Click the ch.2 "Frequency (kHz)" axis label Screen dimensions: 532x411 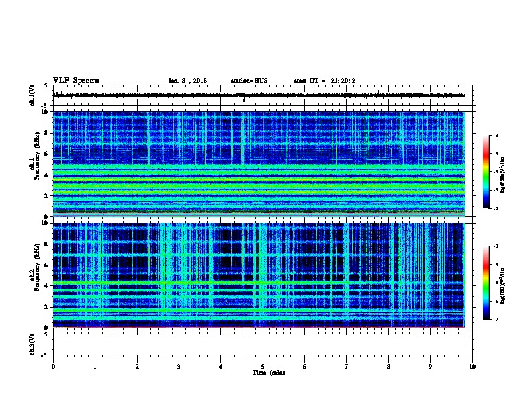tap(38, 267)
